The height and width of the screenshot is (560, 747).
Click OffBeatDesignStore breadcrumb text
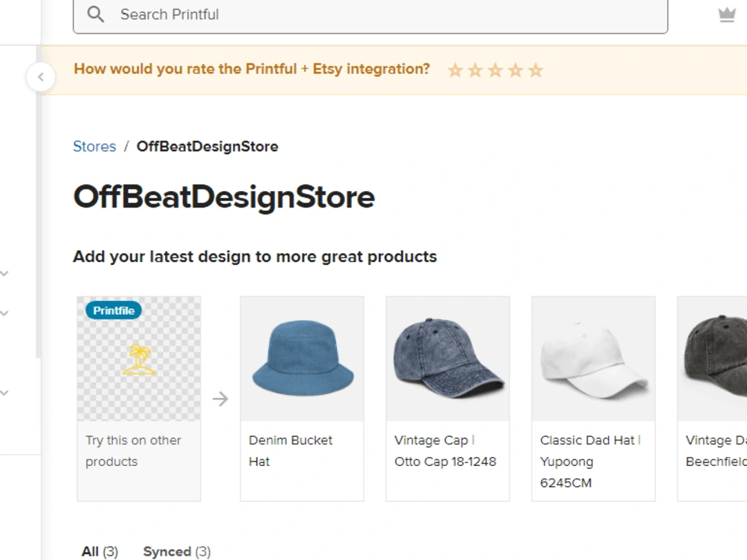(x=207, y=146)
